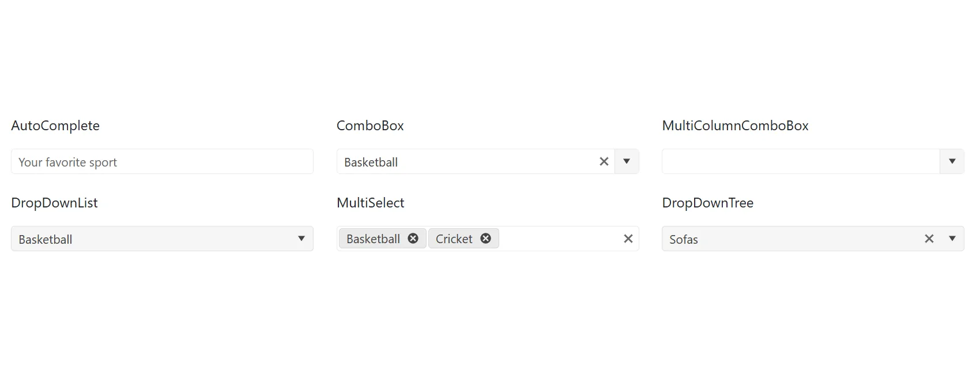The height and width of the screenshot is (378, 980).
Task: Clear the ComboBox Basketball value
Action: pyautogui.click(x=604, y=162)
